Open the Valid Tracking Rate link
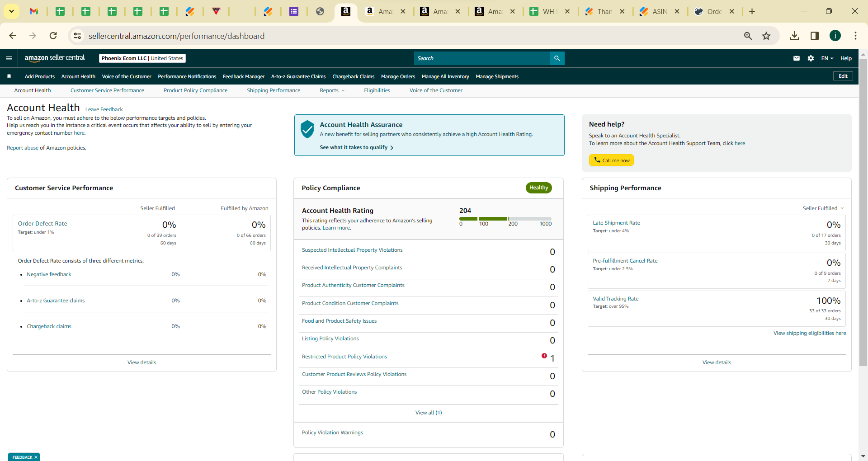868x461 pixels. (x=616, y=299)
